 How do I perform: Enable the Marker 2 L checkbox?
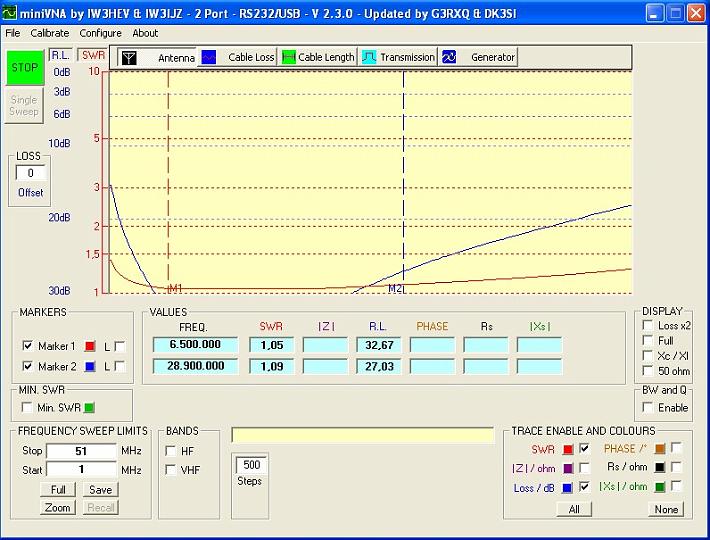coord(120,366)
